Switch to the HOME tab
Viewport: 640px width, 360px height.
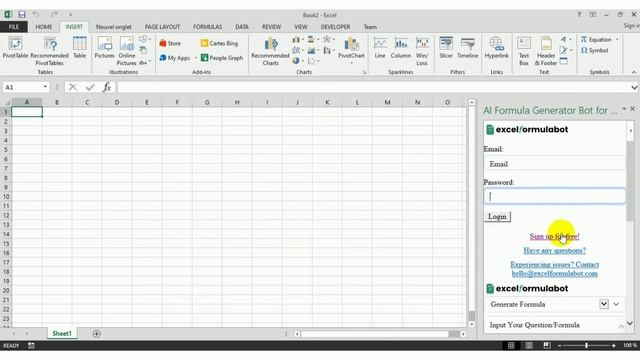tap(44, 27)
